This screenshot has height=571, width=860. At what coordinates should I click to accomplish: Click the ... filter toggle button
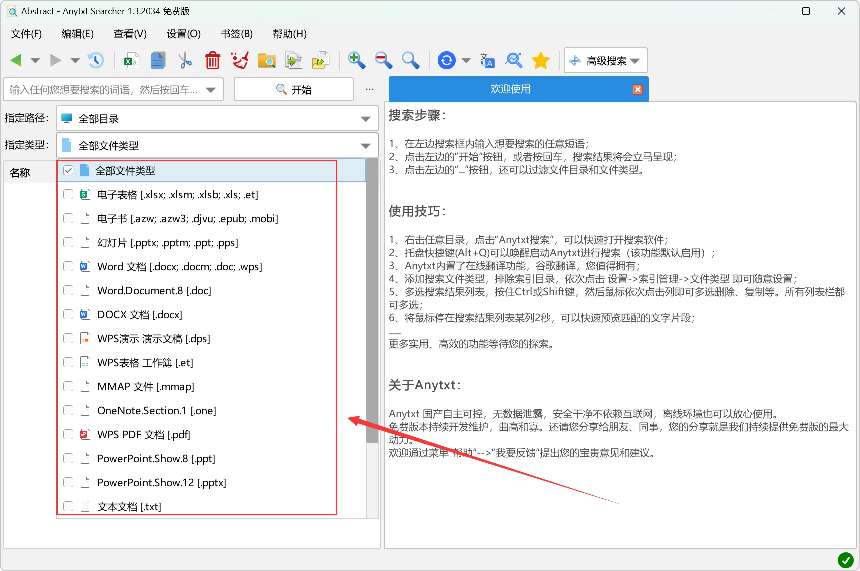(x=370, y=89)
